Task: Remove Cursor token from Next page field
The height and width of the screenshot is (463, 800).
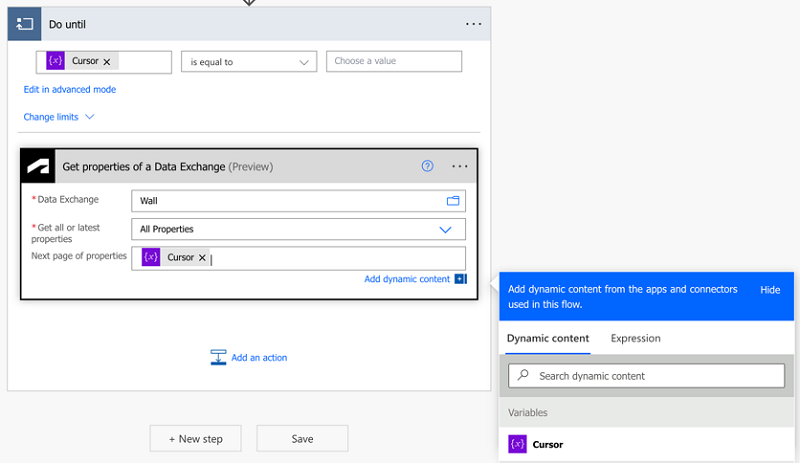Action: tap(202, 258)
